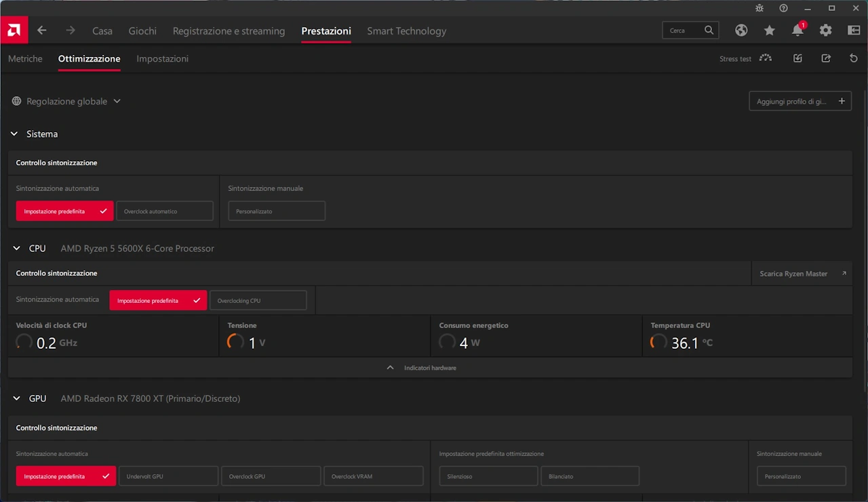Select Overclocking CPU option
This screenshot has width=868, height=502.
(258, 300)
